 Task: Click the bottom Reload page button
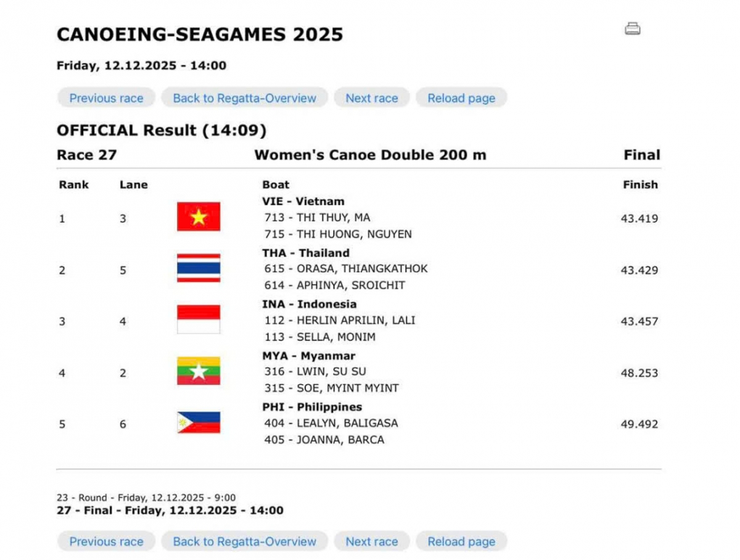pyautogui.click(x=461, y=541)
